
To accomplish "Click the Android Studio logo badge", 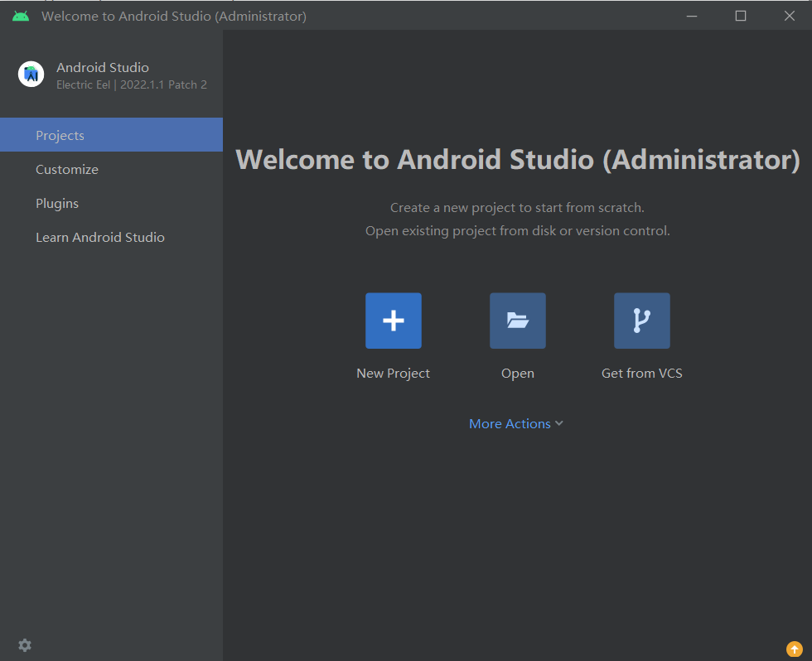I will [31, 74].
